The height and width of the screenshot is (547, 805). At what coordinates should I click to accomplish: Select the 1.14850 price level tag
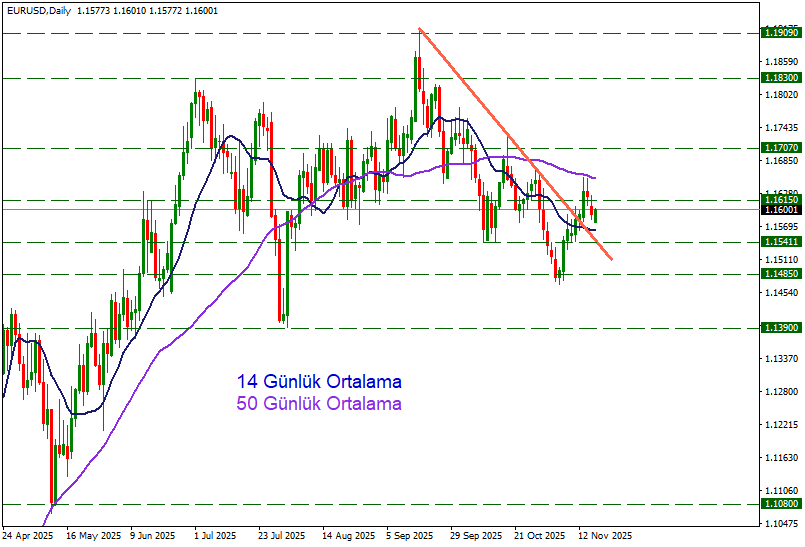780,274
